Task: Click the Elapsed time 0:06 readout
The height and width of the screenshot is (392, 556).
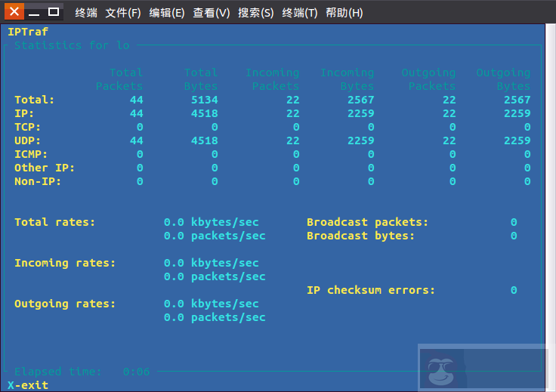Action: (82, 372)
